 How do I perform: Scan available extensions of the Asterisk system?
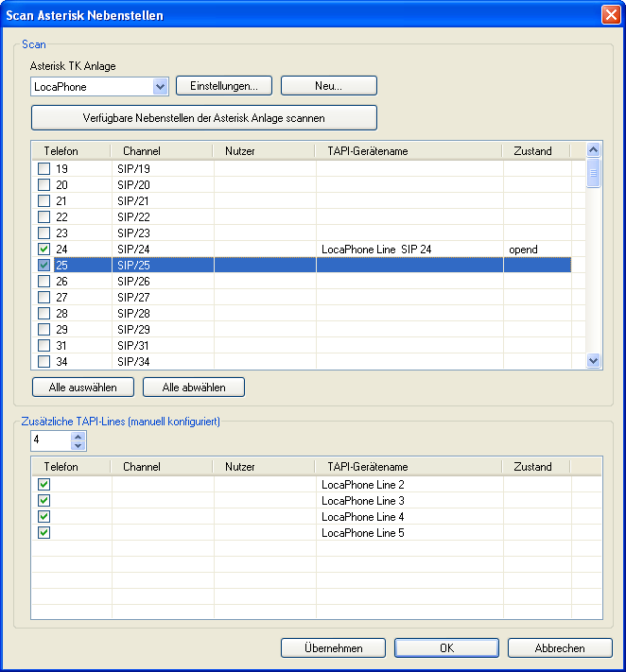pos(203,118)
